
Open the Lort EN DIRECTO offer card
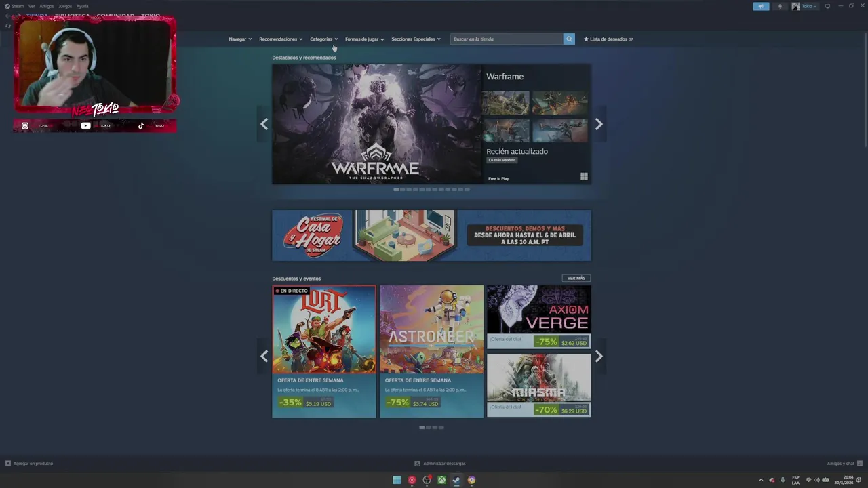[324, 351]
